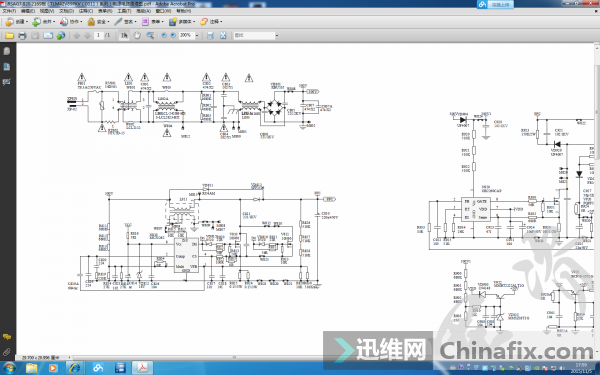This screenshot has height=375, width=600.
Task: Click the page size readout in status bar
Action: (x=40, y=357)
